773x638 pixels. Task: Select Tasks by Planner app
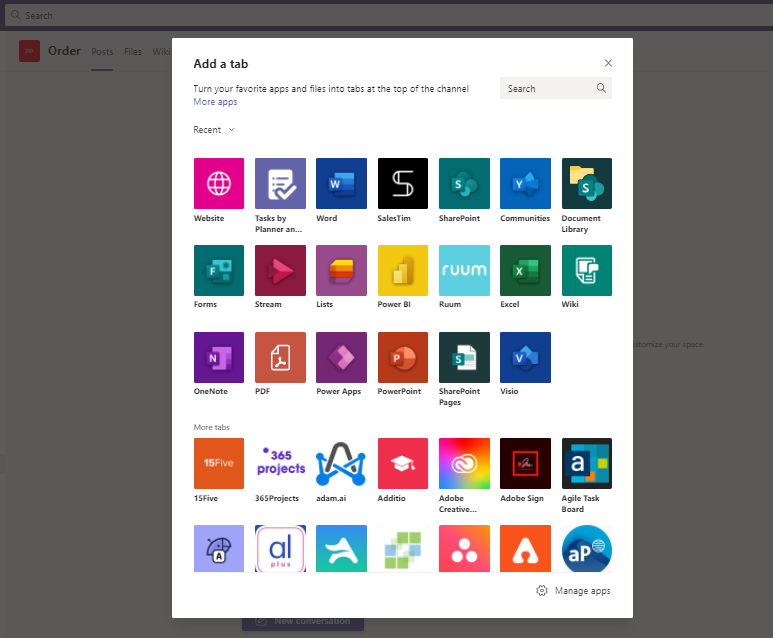point(280,183)
